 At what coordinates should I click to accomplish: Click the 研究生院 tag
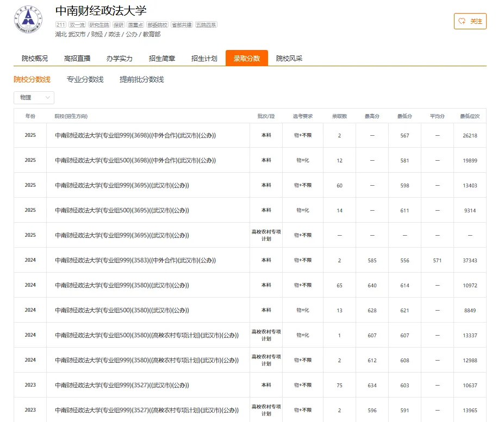point(99,25)
